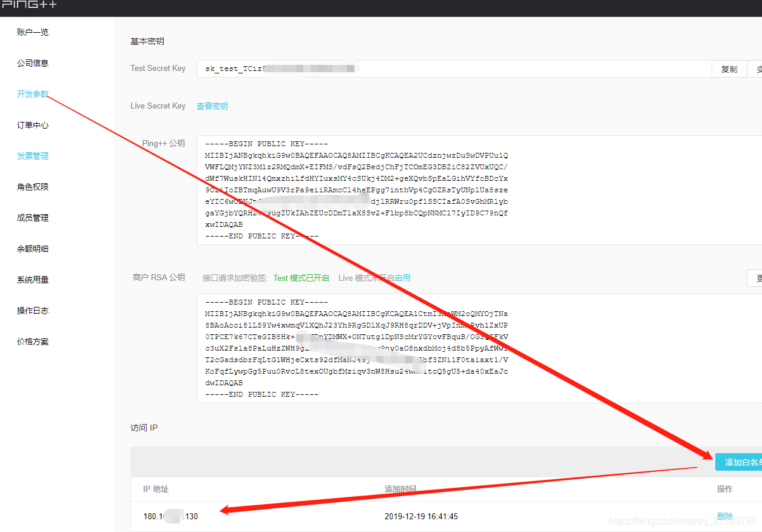
Task: Open 操作日志 in the sidebar
Action: click(33, 311)
